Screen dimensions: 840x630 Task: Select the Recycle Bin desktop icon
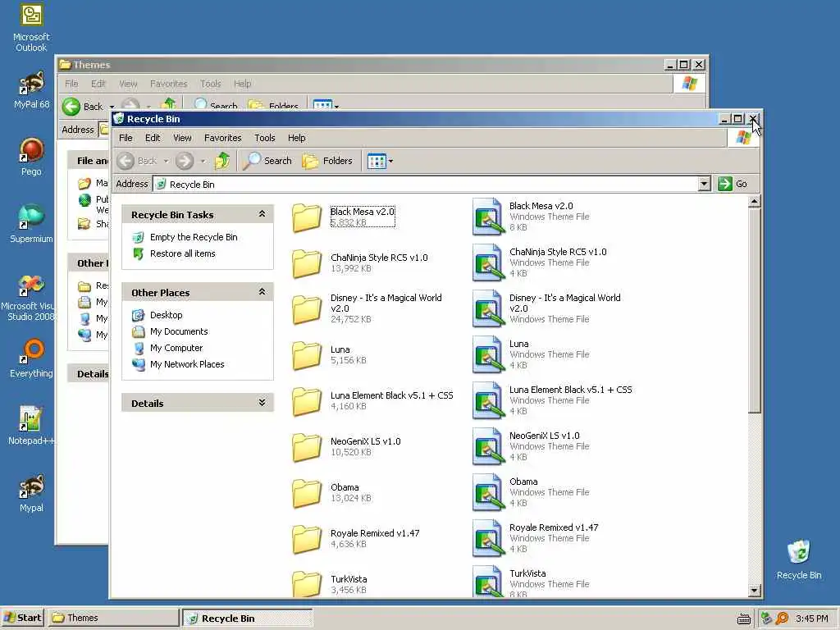(798, 559)
